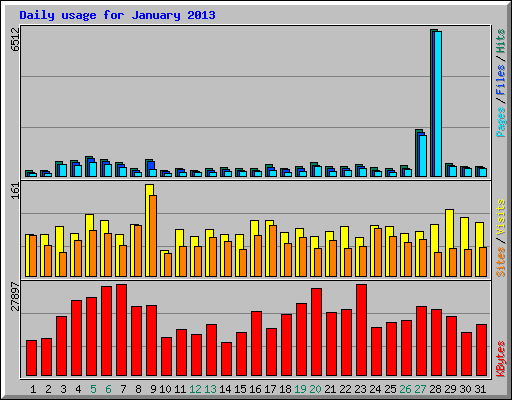Click the green day label 13
The height and width of the screenshot is (400, 512).
click(210, 389)
